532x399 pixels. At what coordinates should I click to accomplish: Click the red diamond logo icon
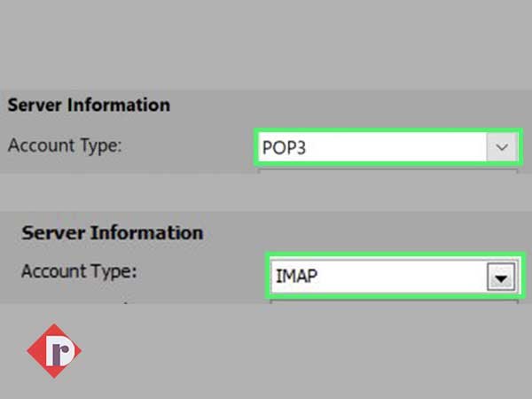pyautogui.click(x=54, y=350)
